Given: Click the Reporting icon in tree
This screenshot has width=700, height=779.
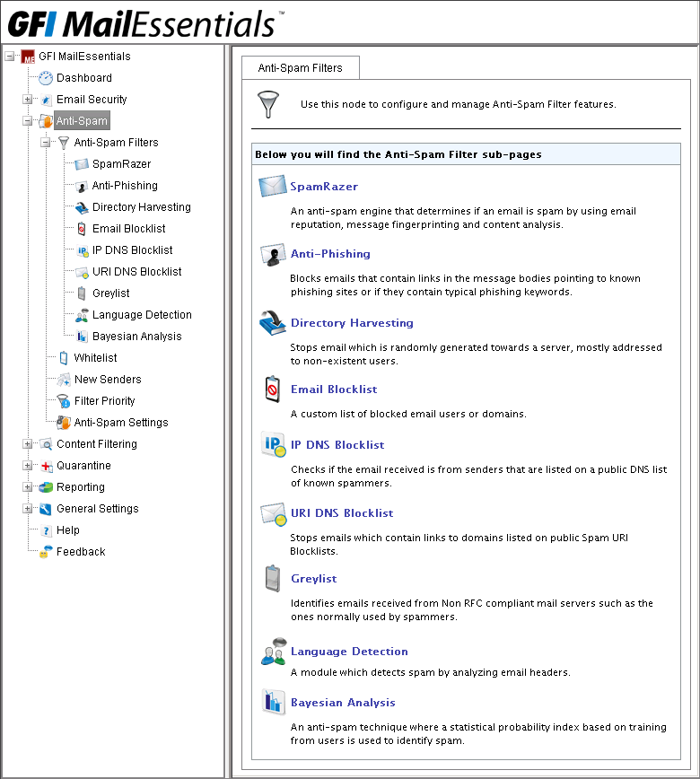Looking at the screenshot, I should coord(46,487).
